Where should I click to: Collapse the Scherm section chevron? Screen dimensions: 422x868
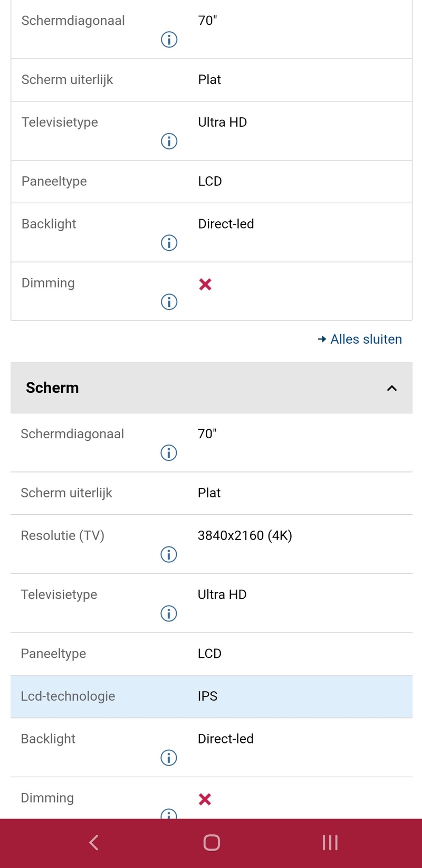[391, 388]
